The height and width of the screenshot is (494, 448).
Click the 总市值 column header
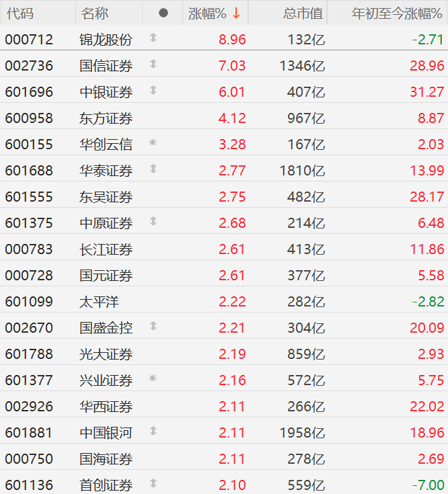[303, 13]
